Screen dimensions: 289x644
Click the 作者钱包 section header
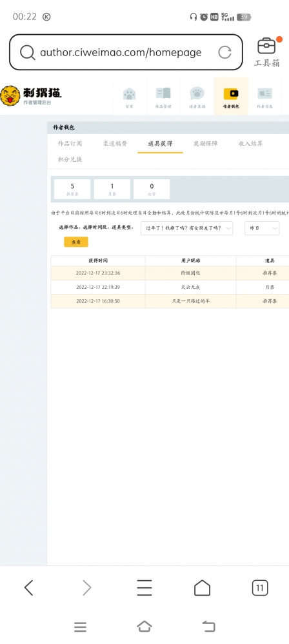[x=64, y=128]
